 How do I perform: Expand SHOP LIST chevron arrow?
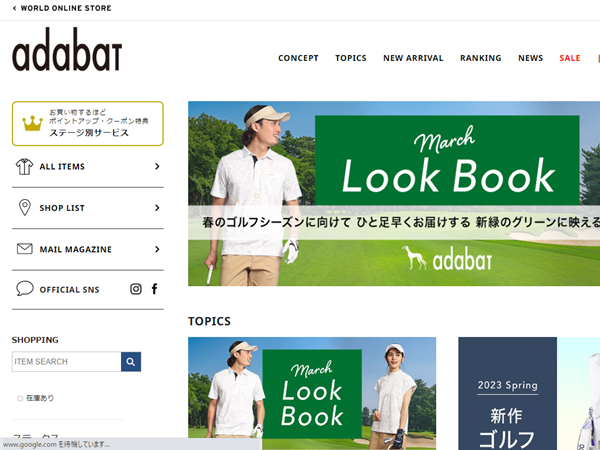coord(157,208)
